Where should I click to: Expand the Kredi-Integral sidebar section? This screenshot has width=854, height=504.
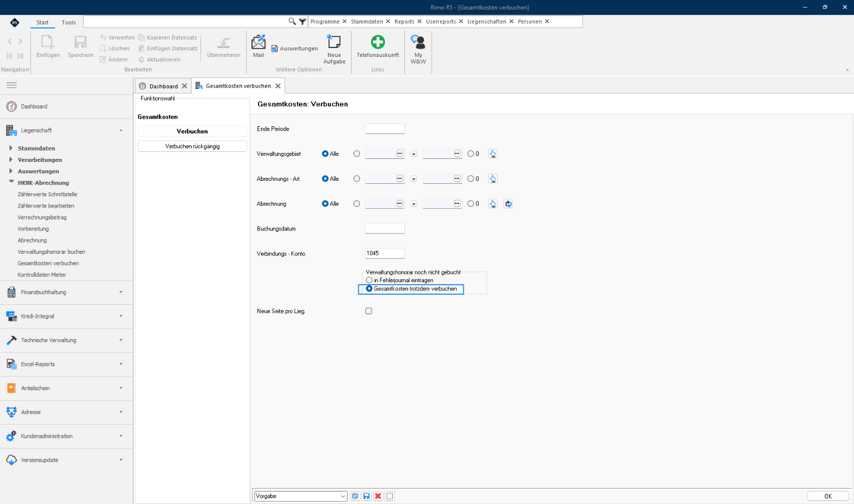[66, 316]
